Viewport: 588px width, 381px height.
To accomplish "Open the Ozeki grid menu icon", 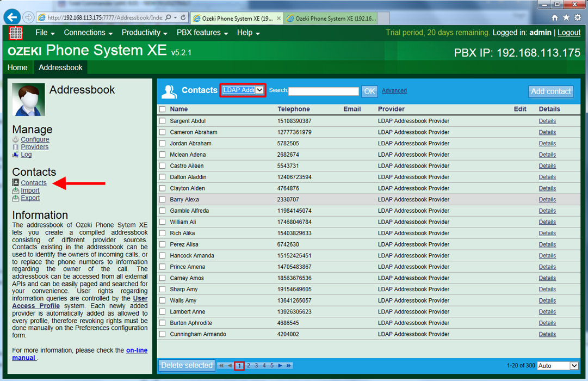I will (16, 33).
